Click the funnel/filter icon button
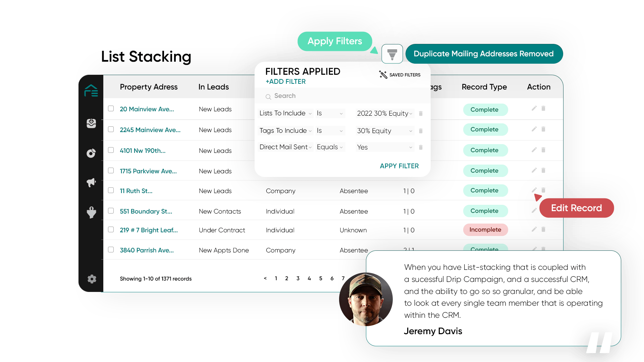The image size is (644, 362). pyautogui.click(x=391, y=54)
